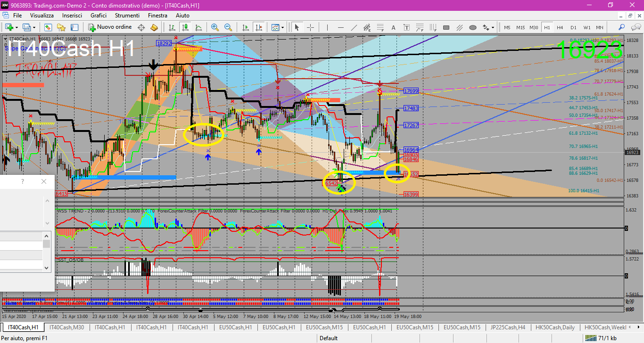Open the search magnifier icon
Screen dimensions: 644x343
622,27
